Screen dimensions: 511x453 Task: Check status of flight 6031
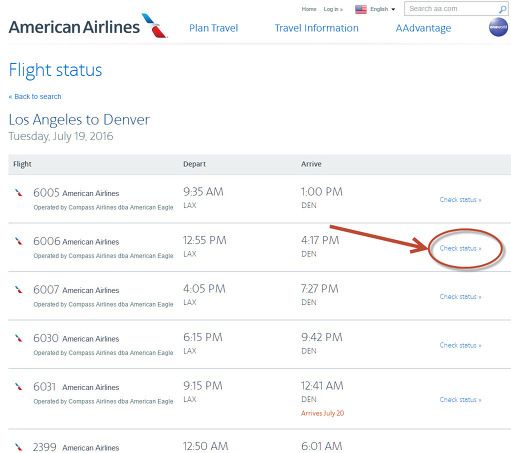pyautogui.click(x=460, y=400)
